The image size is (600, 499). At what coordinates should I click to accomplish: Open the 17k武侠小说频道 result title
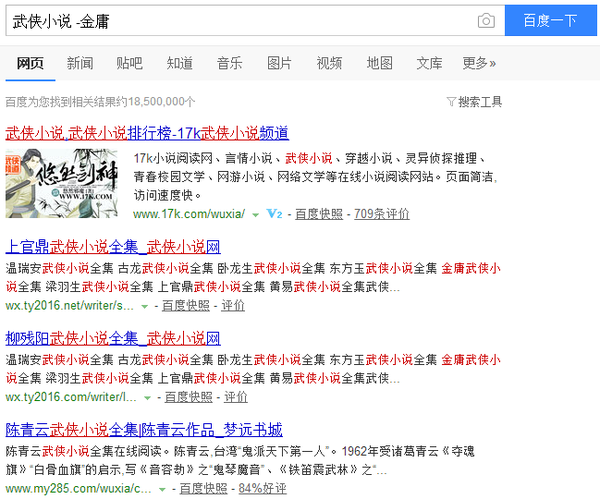point(147,133)
